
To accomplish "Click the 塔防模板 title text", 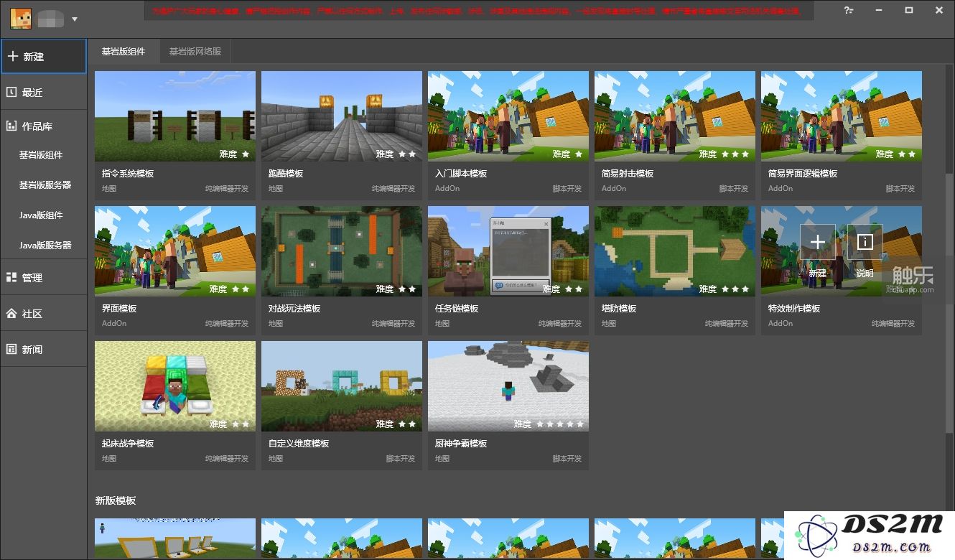I will [x=619, y=309].
